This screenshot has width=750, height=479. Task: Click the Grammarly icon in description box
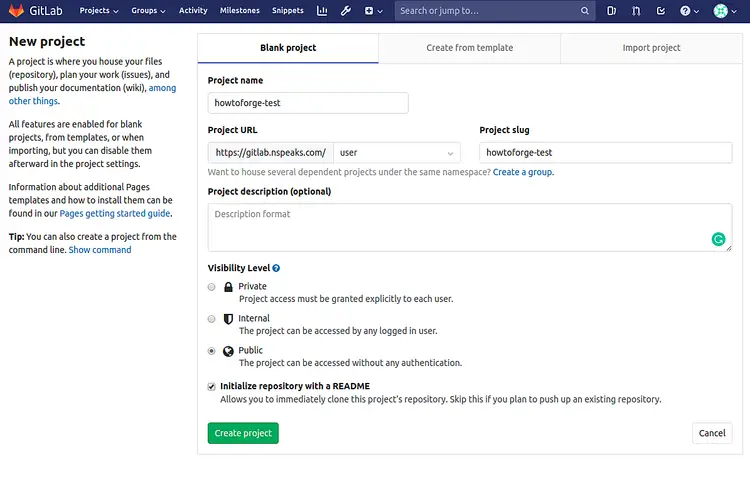[x=717, y=239]
